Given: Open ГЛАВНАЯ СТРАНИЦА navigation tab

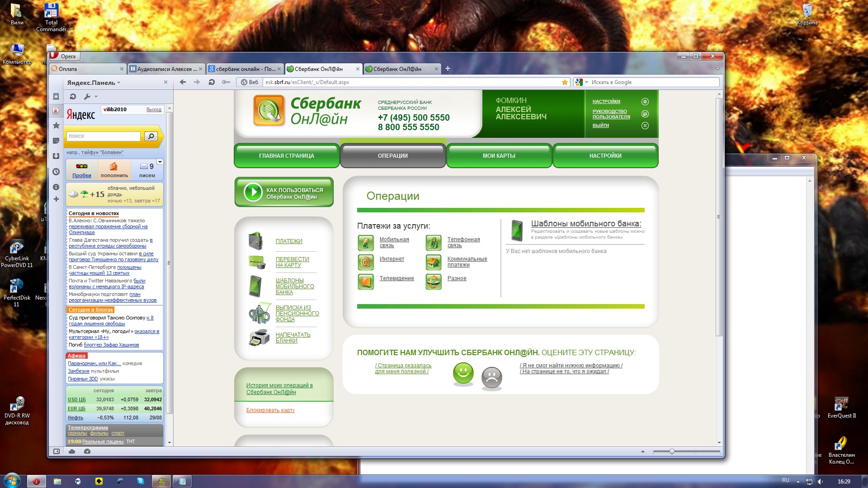Looking at the screenshot, I should tap(287, 156).
